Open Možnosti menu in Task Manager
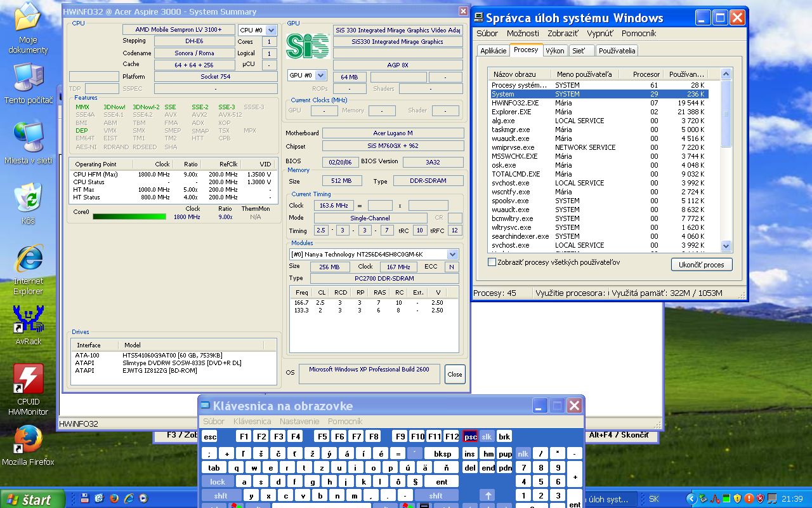Screen dimensions: 812x508 click(x=523, y=33)
